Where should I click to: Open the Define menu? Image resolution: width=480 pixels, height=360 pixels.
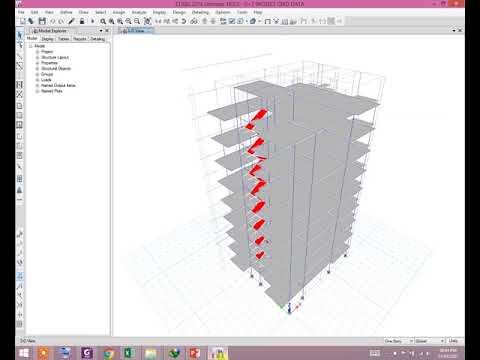[66, 12]
